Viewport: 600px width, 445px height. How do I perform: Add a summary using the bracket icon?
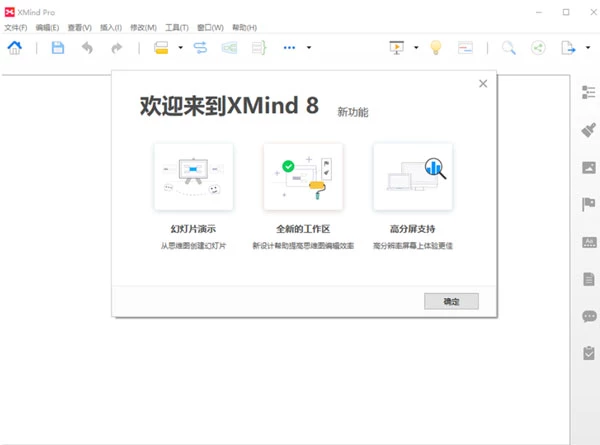point(259,48)
